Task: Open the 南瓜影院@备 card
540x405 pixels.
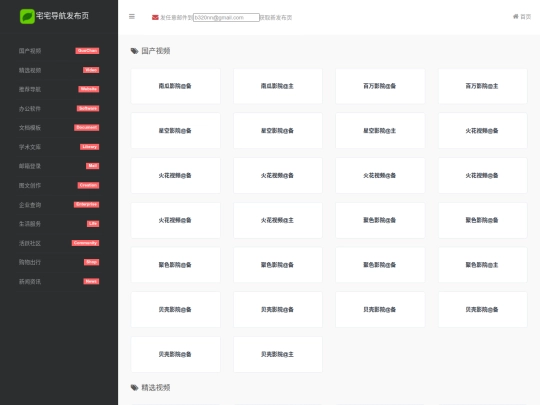Action: tap(175, 86)
